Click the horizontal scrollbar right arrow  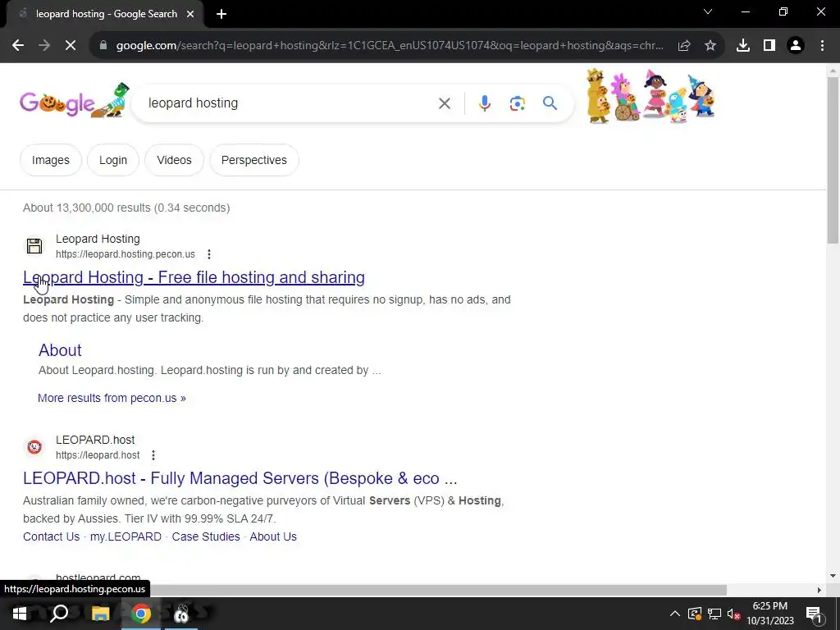pos(819,590)
